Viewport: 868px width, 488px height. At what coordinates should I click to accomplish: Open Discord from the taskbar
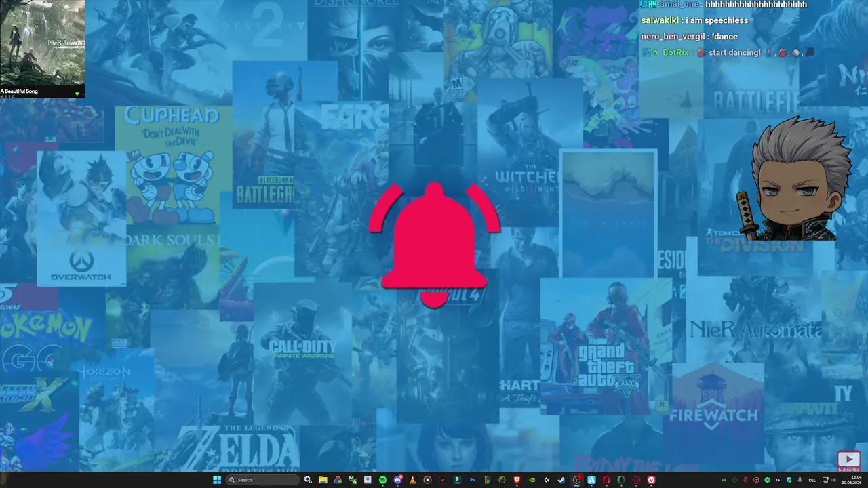point(397,480)
